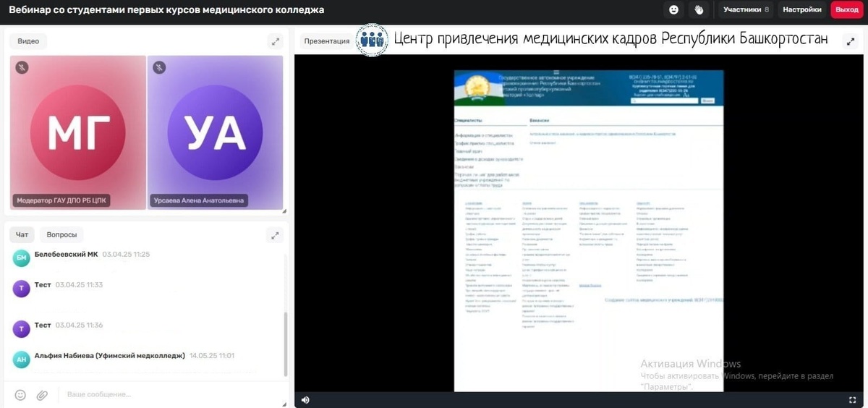Switch to the Вопросы tab

coord(61,235)
